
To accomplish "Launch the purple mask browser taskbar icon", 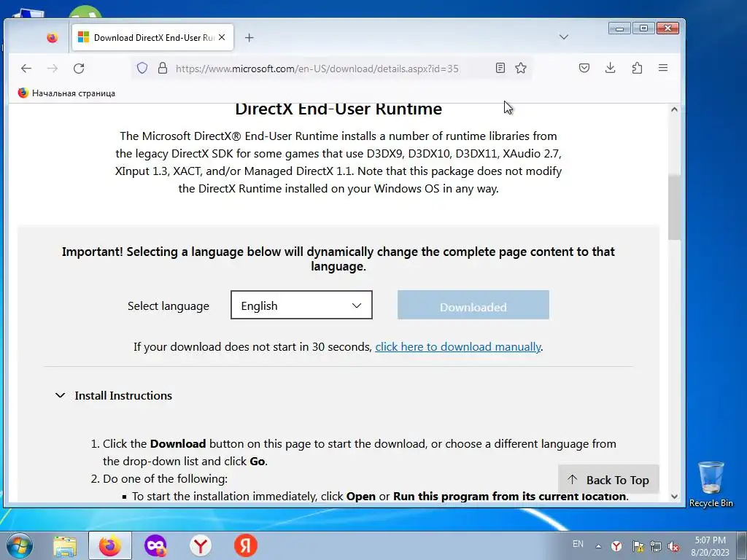I will tap(155, 545).
